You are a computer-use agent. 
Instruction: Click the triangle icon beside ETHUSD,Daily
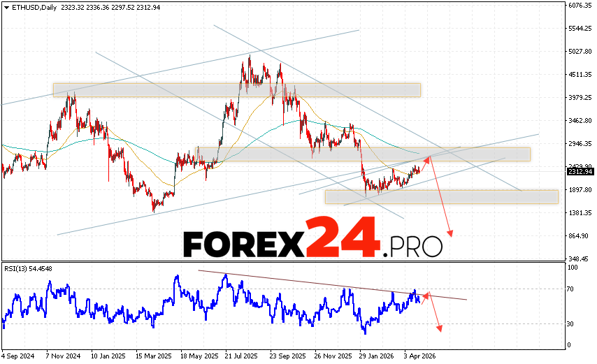click(x=5, y=6)
